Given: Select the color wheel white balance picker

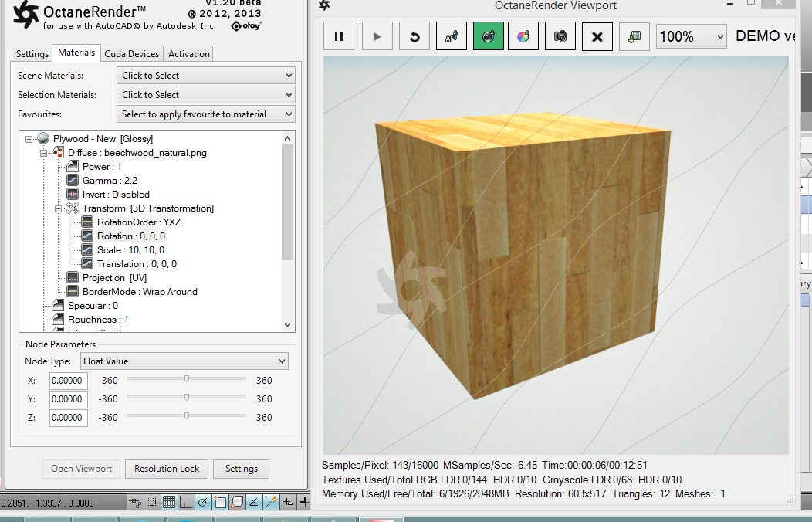Looking at the screenshot, I should (523, 36).
